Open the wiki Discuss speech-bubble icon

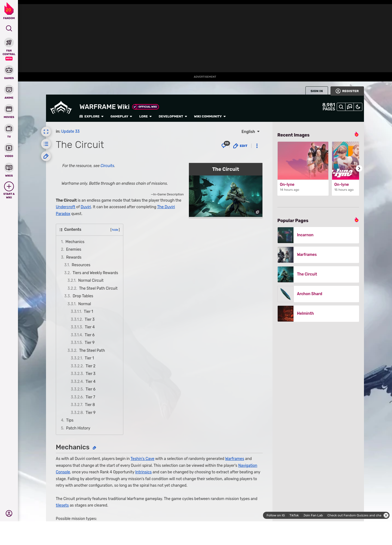[x=350, y=107]
